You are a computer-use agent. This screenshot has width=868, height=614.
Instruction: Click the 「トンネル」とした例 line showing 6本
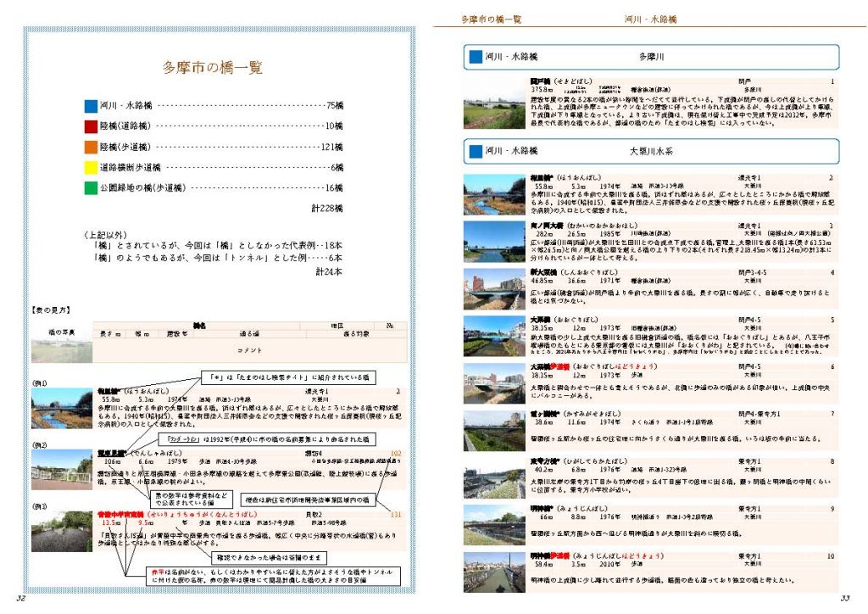tap(218, 258)
